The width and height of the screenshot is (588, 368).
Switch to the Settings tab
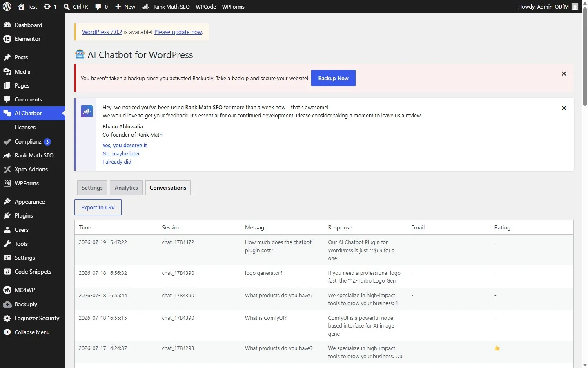[92, 188]
